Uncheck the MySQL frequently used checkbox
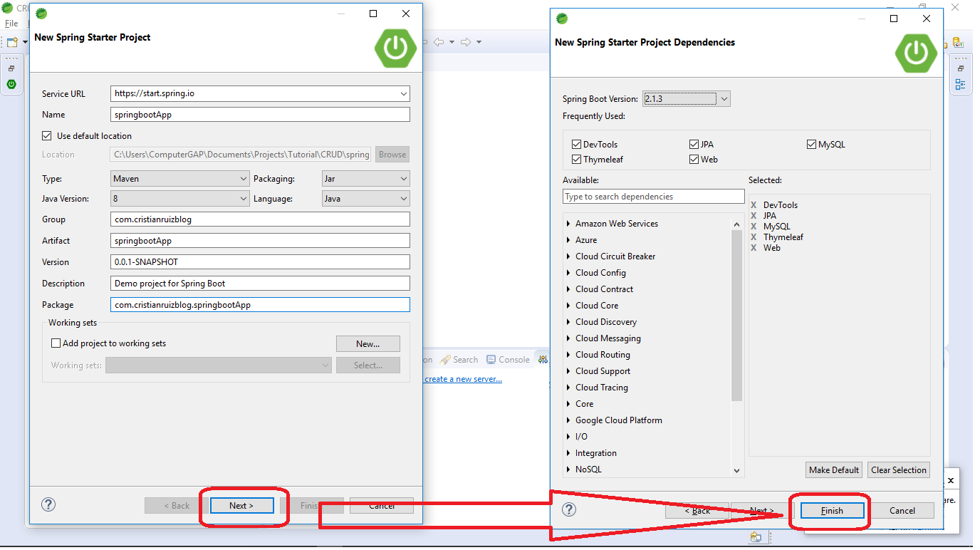Viewport: 980px width, 550px height. point(811,144)
